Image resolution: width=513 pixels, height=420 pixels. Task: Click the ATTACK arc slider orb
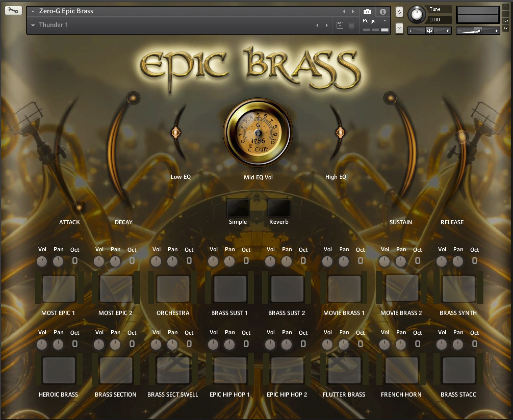[x=79, y=208]
